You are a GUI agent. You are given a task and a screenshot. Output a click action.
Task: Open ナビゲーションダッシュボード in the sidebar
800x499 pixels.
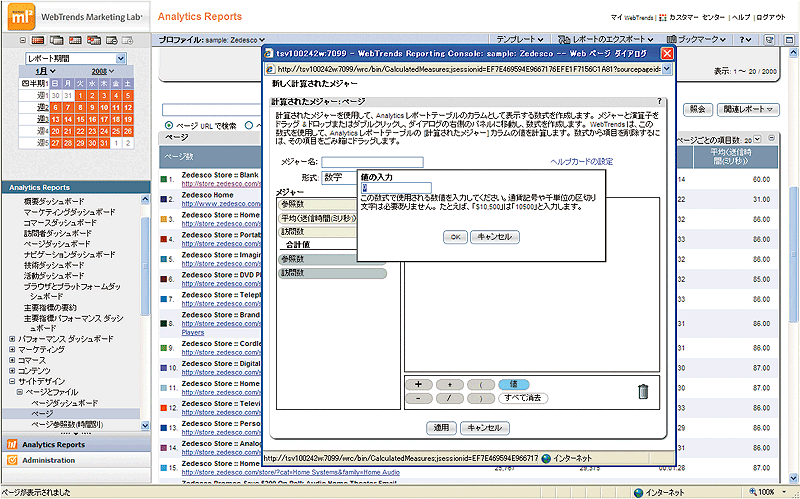pos(69,255)
